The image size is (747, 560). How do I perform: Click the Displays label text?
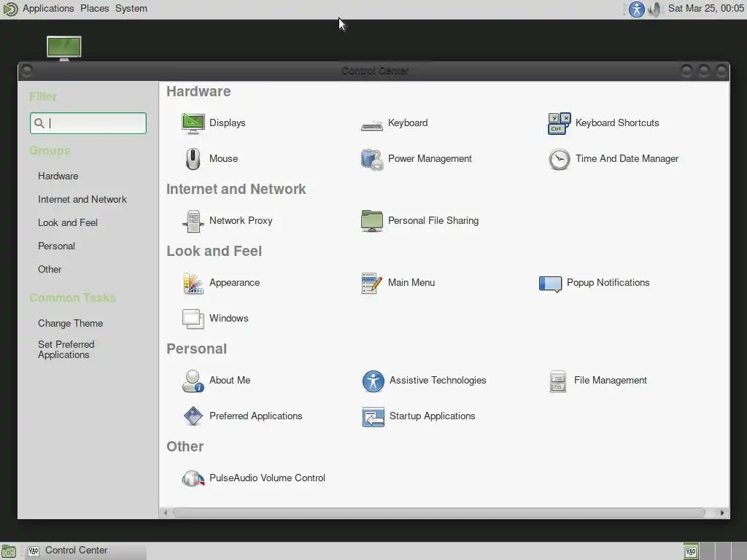coord(228,122)
